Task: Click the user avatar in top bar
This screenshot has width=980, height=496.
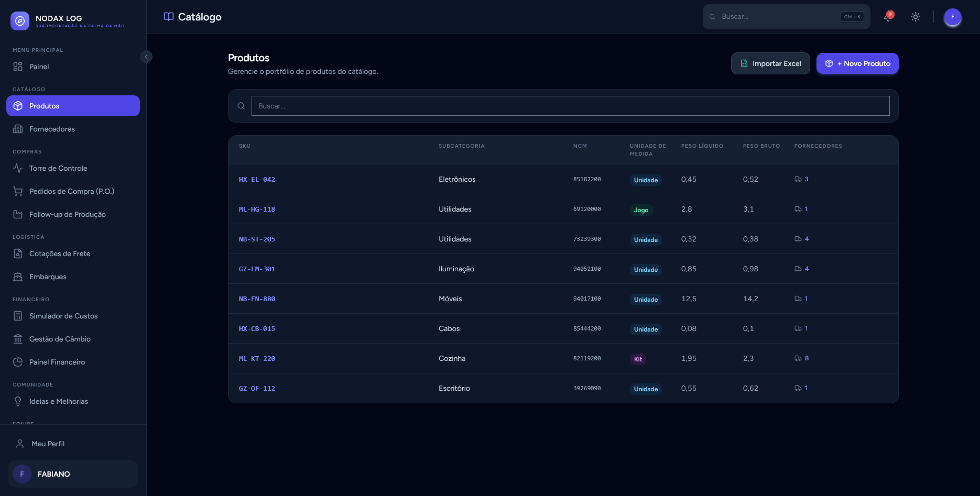Action: [x=953, y=17]
